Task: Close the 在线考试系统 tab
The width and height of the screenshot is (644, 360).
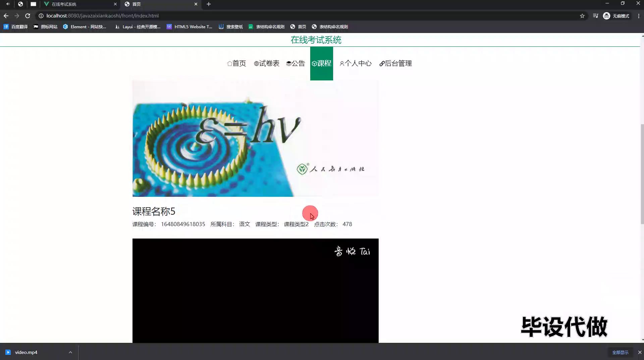Action: pyautogui.click(x=115, y=4)
